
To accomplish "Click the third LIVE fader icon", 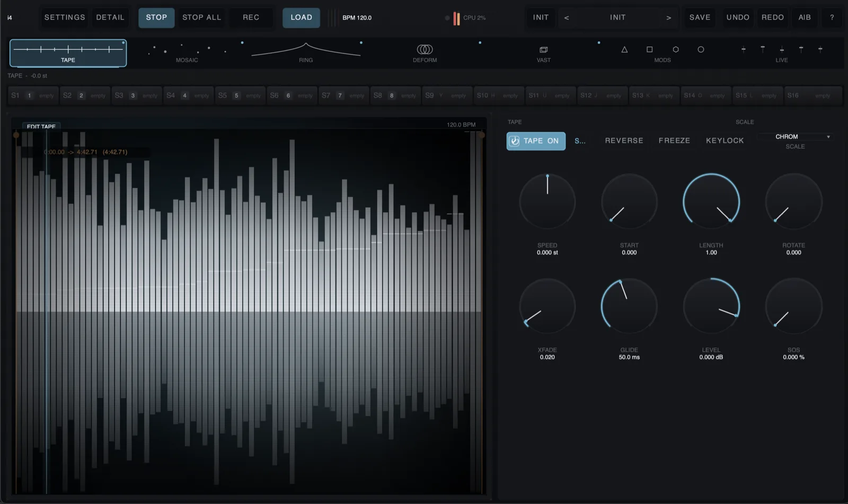I will (782, 49).
